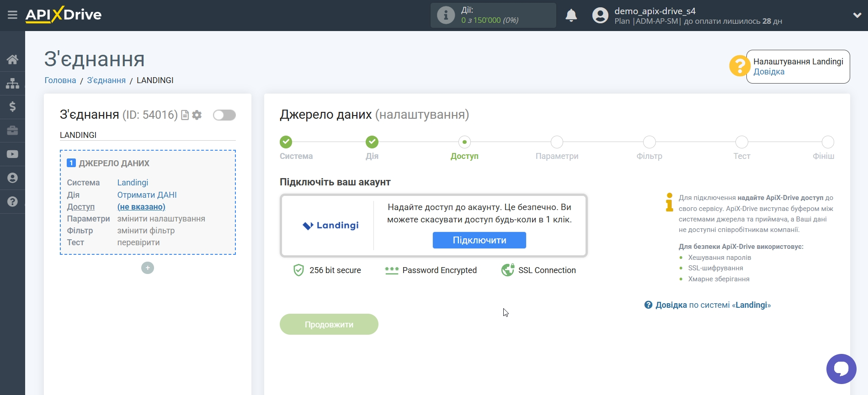This screenshot has height=395, width=868.
Task: Select the Фільтр step
Action: tap(649, 142)
